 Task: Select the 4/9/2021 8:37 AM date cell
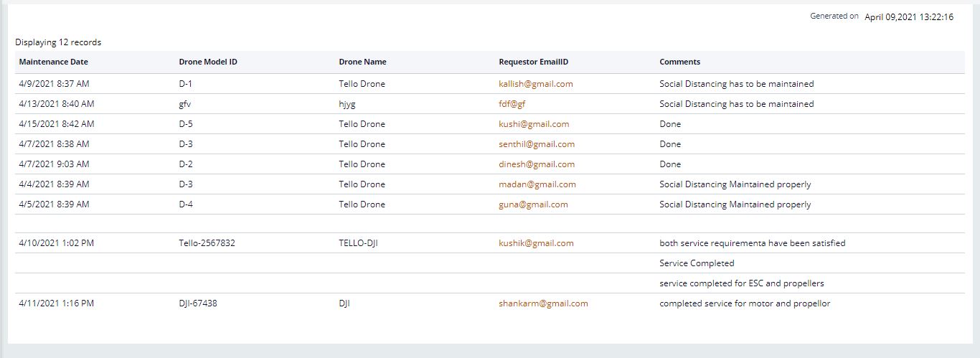pyautogui.click(x=54, y=84)
